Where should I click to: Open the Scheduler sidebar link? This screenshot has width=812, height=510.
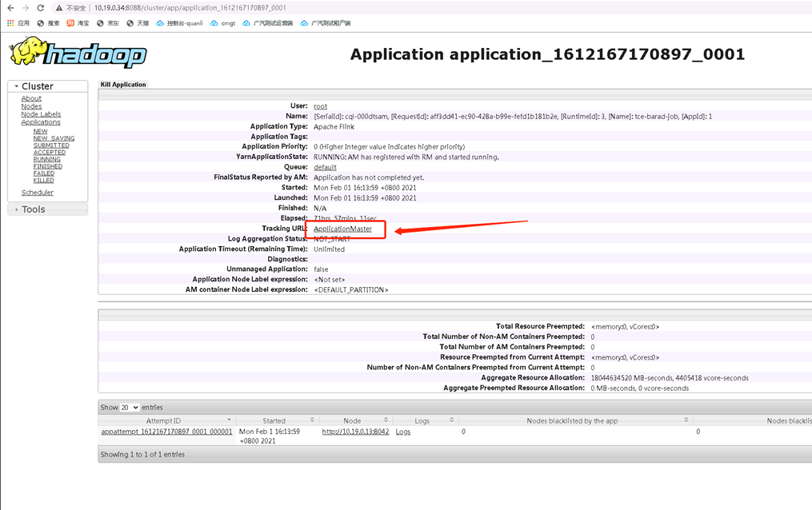click(38, 193)
